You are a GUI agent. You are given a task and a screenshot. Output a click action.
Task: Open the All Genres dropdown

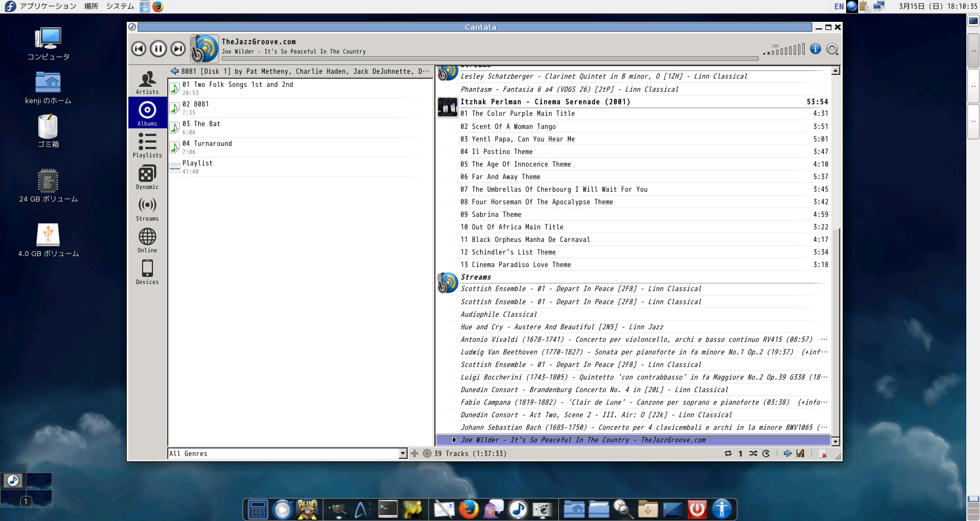coord(403,453)
